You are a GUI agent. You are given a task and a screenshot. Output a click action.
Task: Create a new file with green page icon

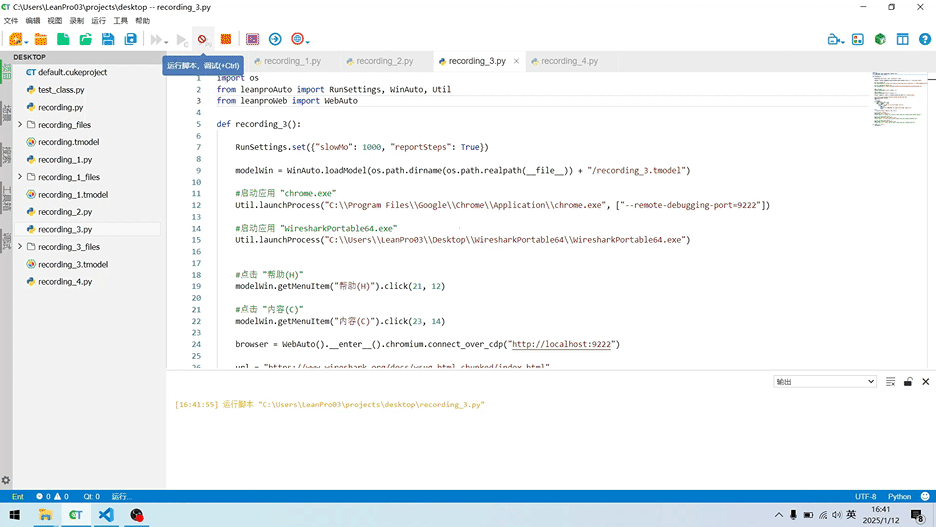point(63,39)
